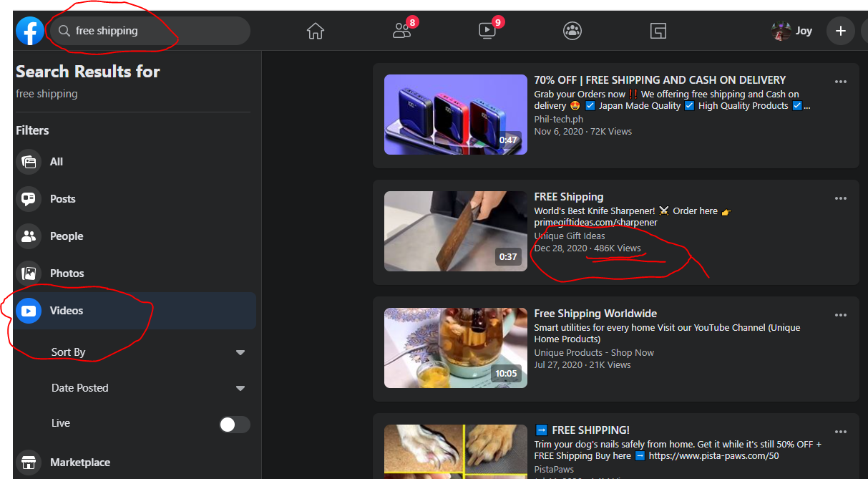Viewport: 868px width, 479px height.
Task: Open Watch icon with 9 notifications
Action: click(x=489, y=30)
